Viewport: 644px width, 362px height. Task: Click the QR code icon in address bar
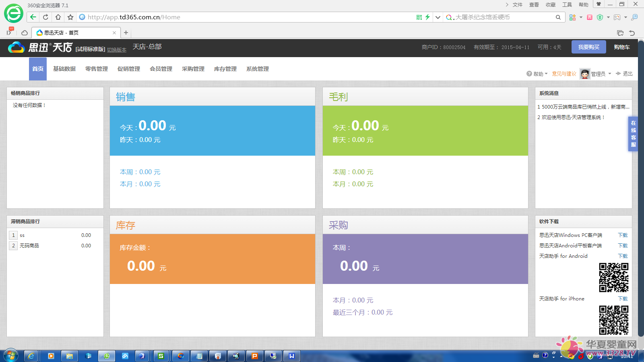tap(419, 17)
